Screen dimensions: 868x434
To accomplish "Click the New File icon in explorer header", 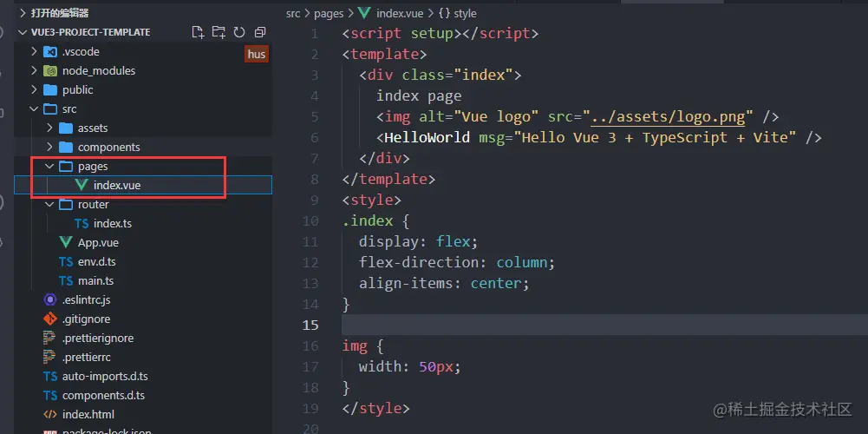I will tap(198, 32).
